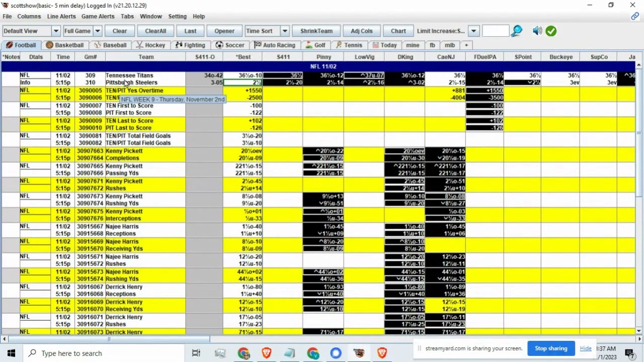Click the Adj Cols button

[x=362, y=31]
